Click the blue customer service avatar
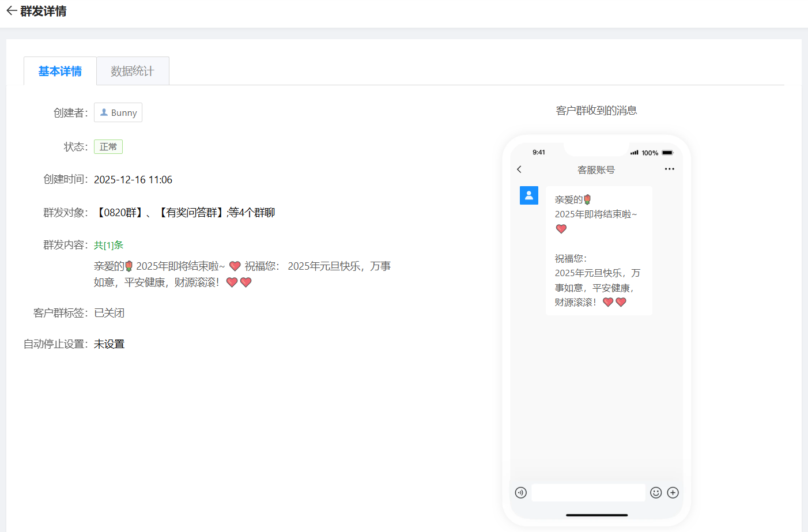Screen dimensions: 808x532 coord(528,195)
